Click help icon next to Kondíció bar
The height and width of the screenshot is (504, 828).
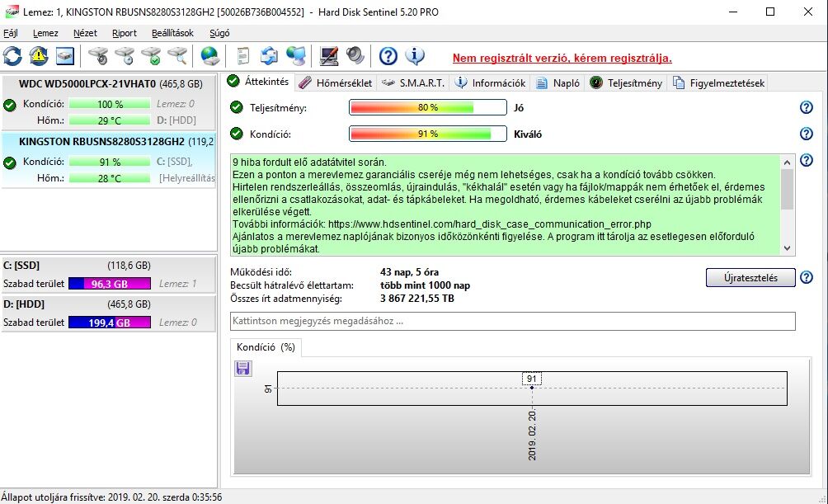pyautogui.click(x=807, y=134)
